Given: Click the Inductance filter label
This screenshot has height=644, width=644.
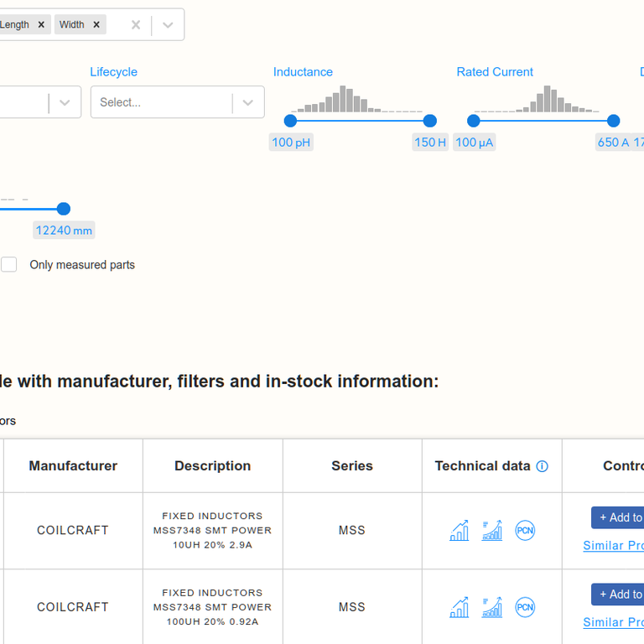Looking at the screenshot, I should tap(303, 72).
